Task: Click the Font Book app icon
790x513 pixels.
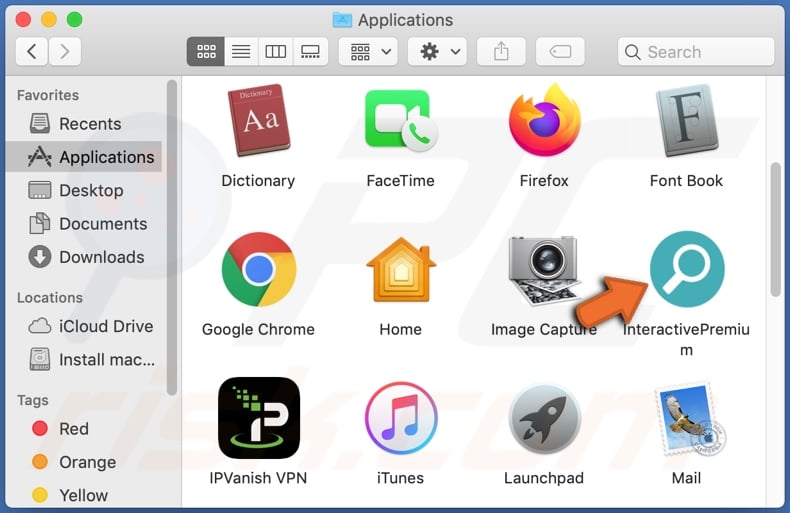Action: [686, 120]
